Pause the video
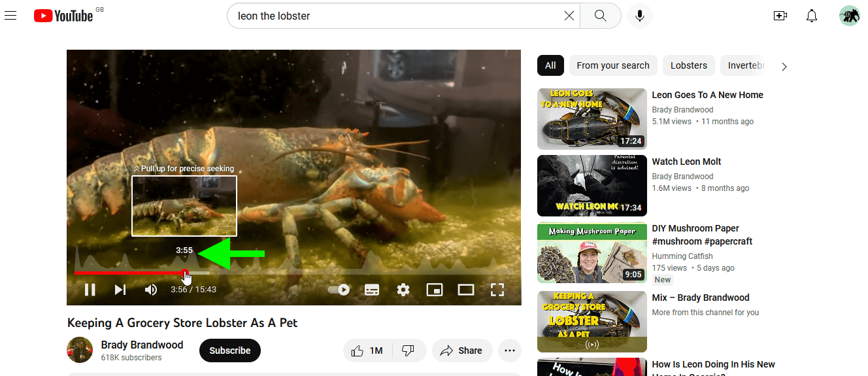Viewport: 868px width, 376px height. click(x=90, y=289)
